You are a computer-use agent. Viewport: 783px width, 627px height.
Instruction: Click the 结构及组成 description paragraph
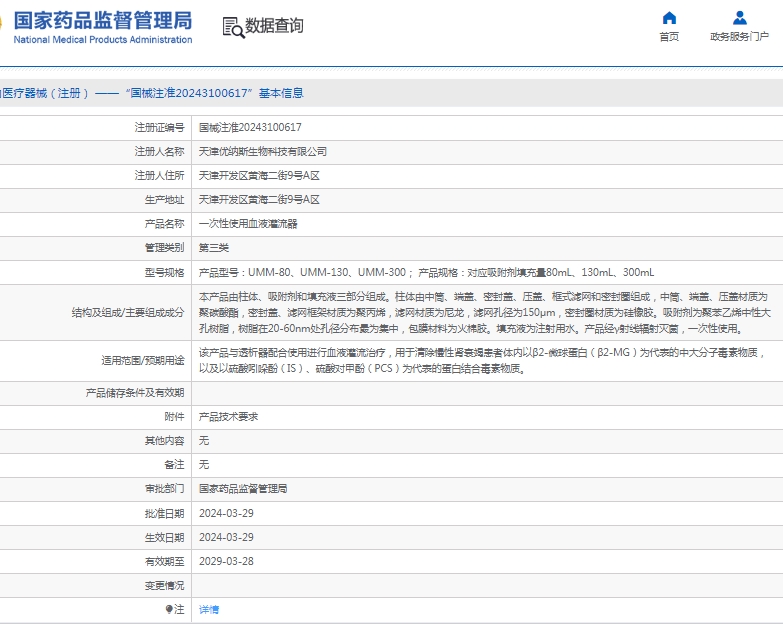pos(485,313)
